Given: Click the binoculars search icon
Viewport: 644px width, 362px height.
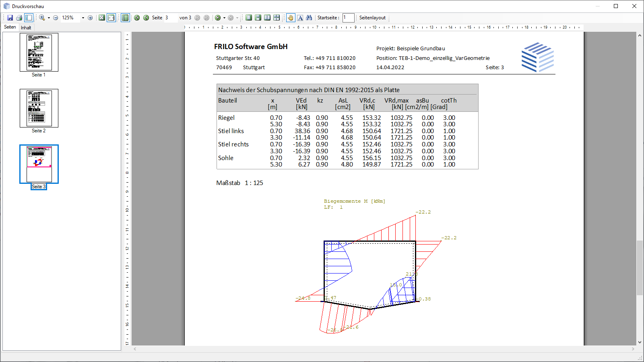Looking at the screenshot, I should point(309,18).
